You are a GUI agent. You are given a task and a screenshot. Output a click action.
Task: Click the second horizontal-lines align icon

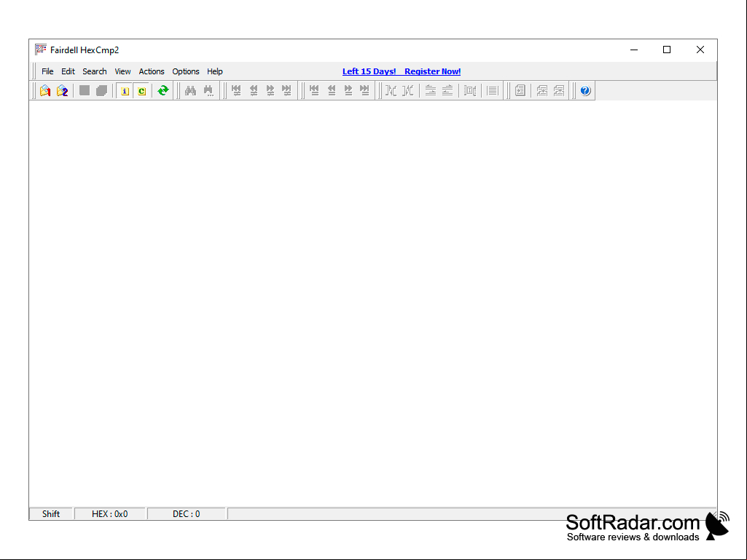click(447, 90)
